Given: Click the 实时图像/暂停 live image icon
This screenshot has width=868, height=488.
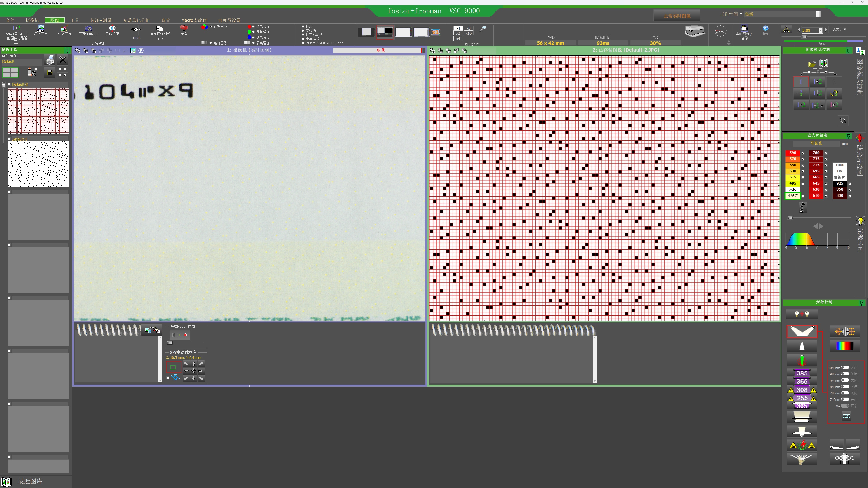Looking at the screenshot, I should (x=744, y=28).
